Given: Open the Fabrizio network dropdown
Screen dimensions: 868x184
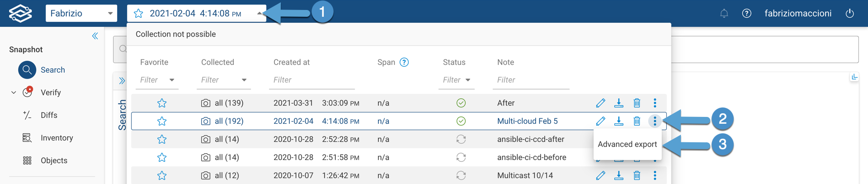Looking at the screenshot, I should point(81,13).
